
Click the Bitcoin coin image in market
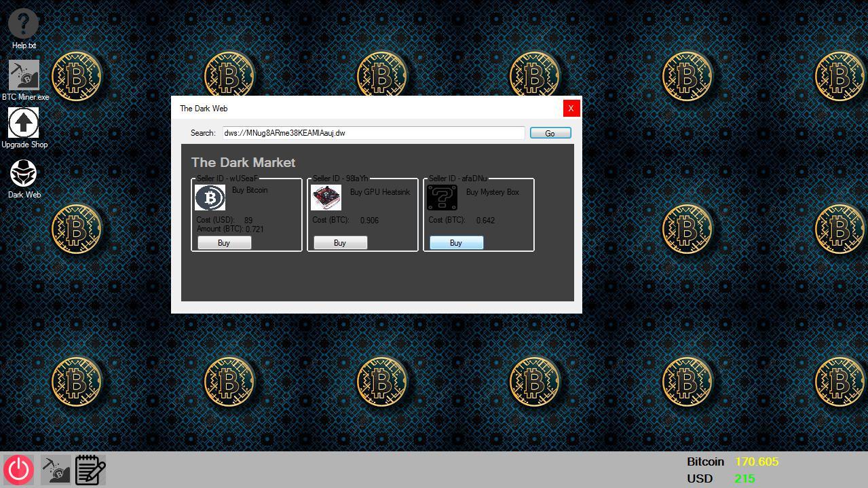[x=210, y=198]
